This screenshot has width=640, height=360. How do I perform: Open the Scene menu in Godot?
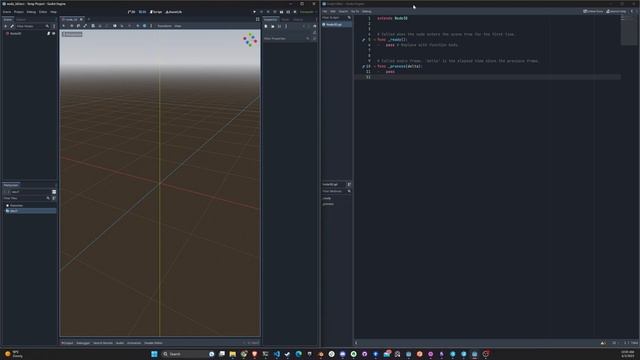coord(7,12)
